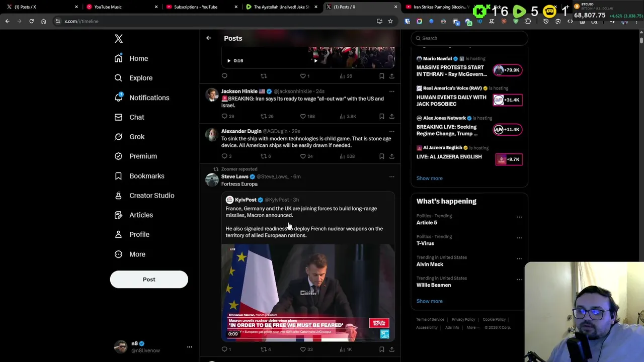Screen dimensions: 644x362
Task: View analytics of Jackson Hinkle post
Action: pyautogui.click(x=342, y=116)
